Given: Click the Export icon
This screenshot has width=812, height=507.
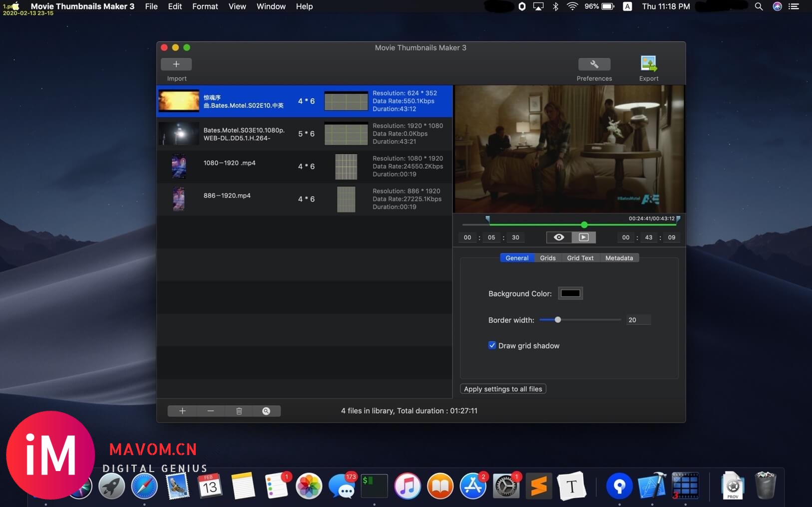Looking at the screenshot, I should [x=649, y=64].
